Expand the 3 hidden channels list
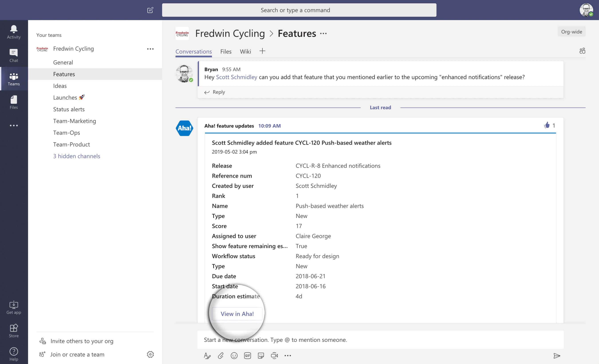Viewport: 599px width, 364px height. [77, 156]
